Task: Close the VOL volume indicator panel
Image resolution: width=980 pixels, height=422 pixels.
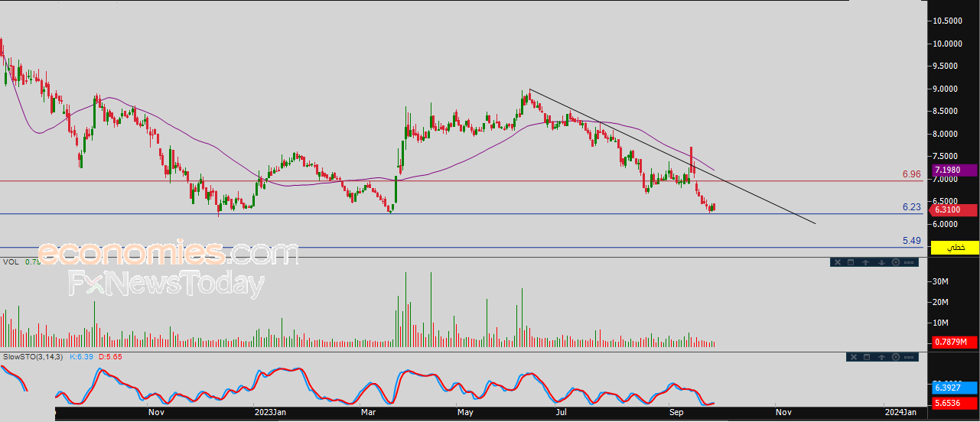Action: [838, 262]
